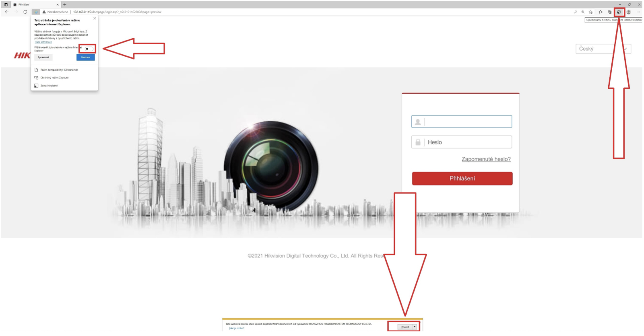Click the Internet Explorer mode icon in address bar
Image resolution: width=644 pixels, height=336 pixels.
tap(36, 12)
